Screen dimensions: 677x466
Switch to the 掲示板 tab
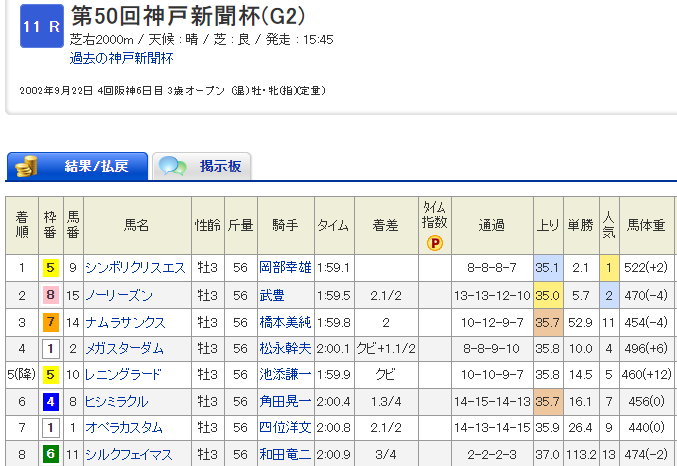202,166
